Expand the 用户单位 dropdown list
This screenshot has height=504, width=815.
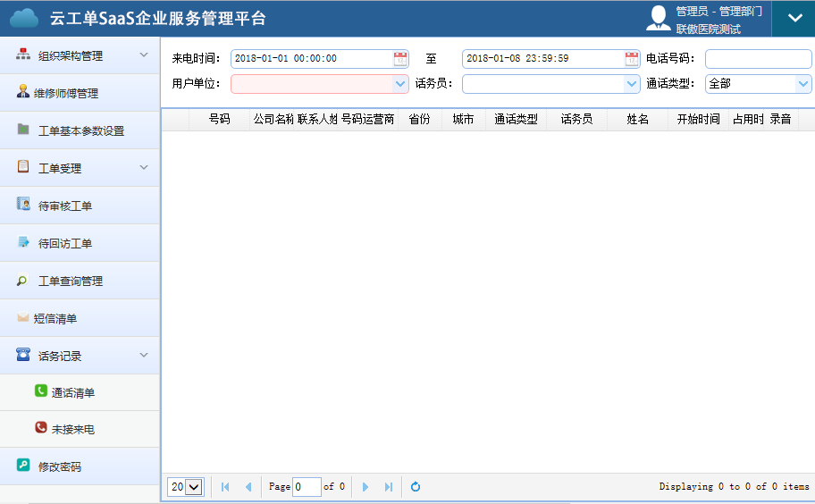400,84
